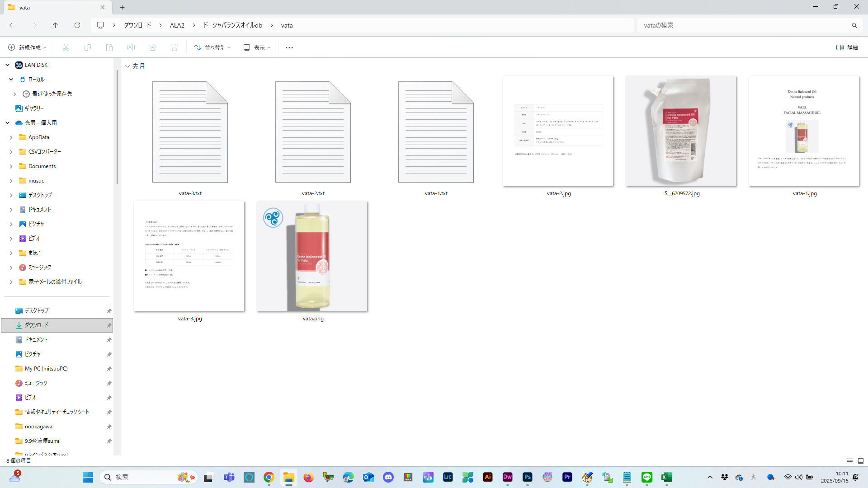The width and height of the screenshot is (868, 488).
Task: Switch to details list view in status bar
Action: pyautogui.click(x=850, y=461)
